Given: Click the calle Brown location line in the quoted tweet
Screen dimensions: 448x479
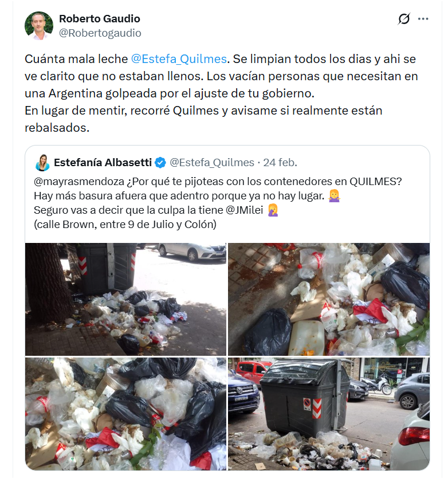Looking at the screenshot, I should [x=125, y=225].
